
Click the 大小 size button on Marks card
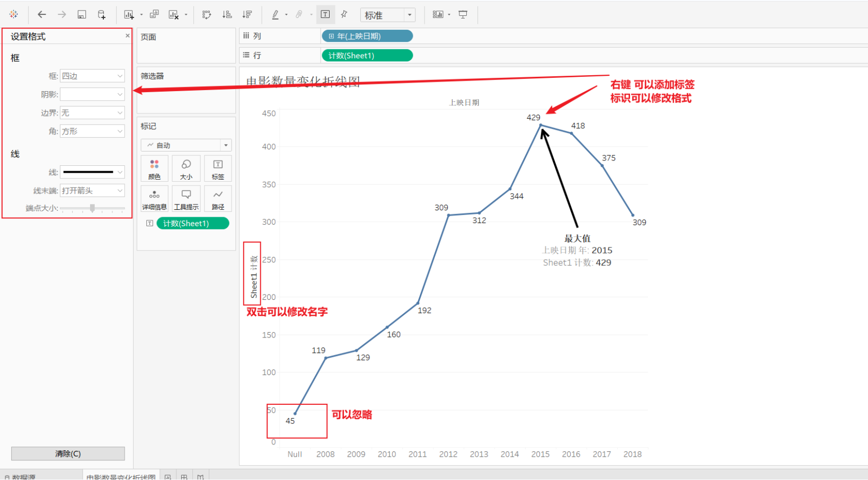point(186,169)
